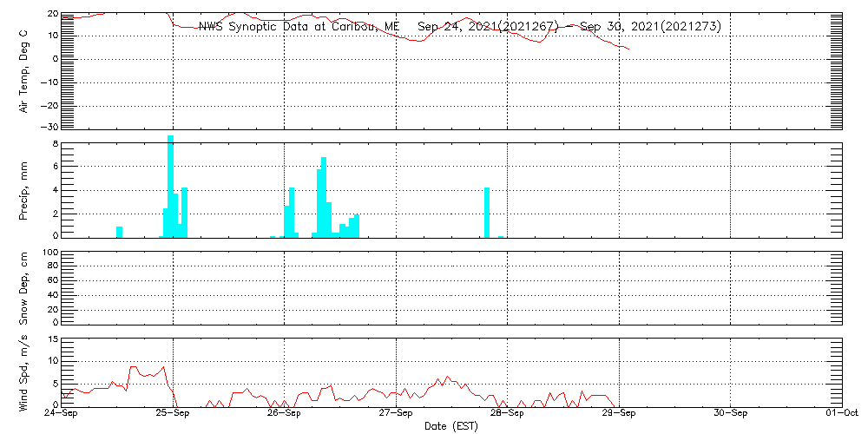Click the chart title 'NWS Synoptic Data at Caribou, ME'
The height and width of the screenshot is (434, 868).
click(299, 27)
